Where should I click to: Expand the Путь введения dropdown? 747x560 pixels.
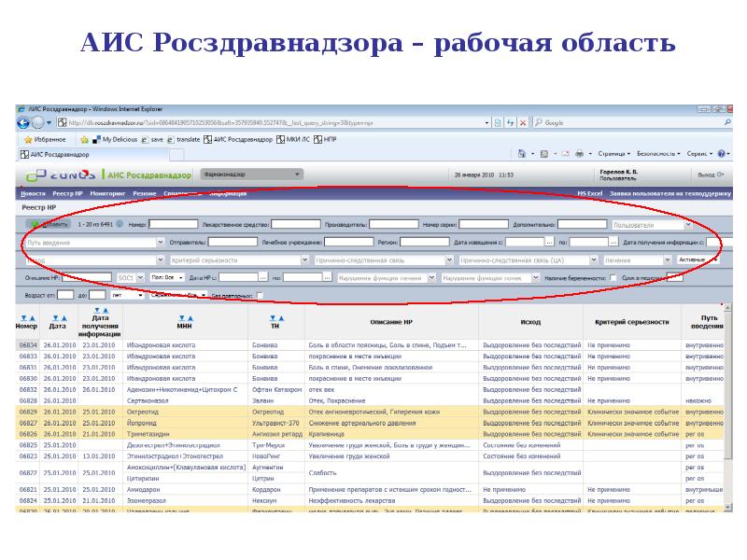point(160,243)
